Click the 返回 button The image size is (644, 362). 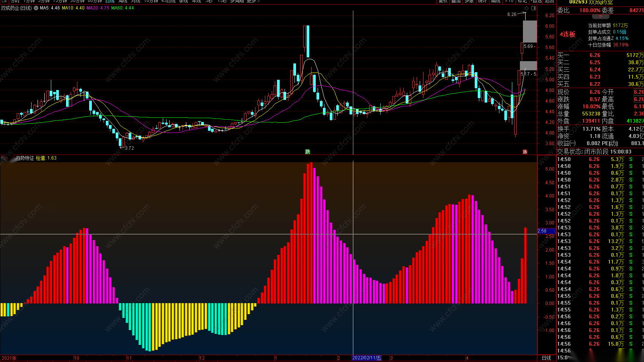[x=550, y=2]
